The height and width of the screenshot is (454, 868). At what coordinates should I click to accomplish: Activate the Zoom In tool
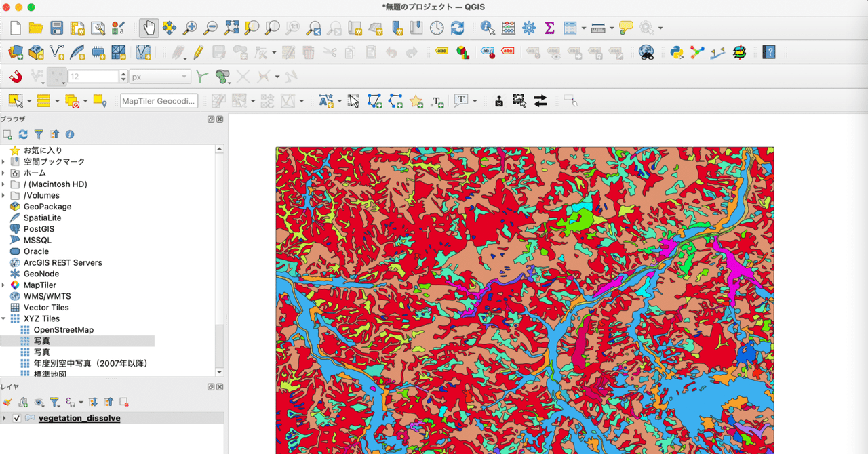tap(190, 28)
